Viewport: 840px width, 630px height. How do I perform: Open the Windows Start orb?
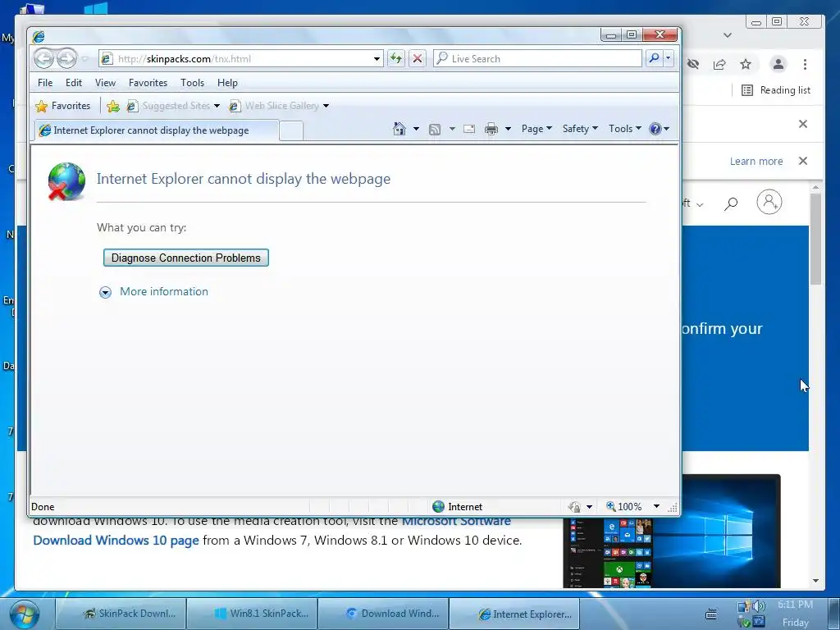pos(25,614)
